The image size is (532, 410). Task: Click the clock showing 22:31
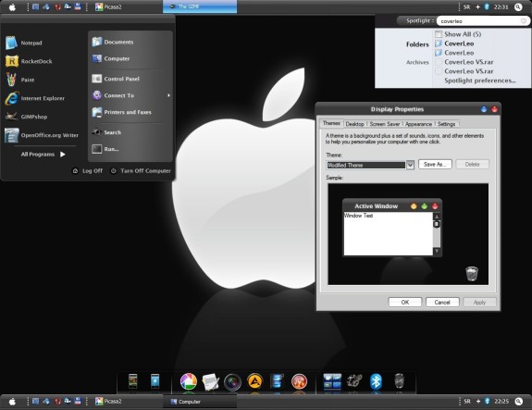tap(501, 6)
